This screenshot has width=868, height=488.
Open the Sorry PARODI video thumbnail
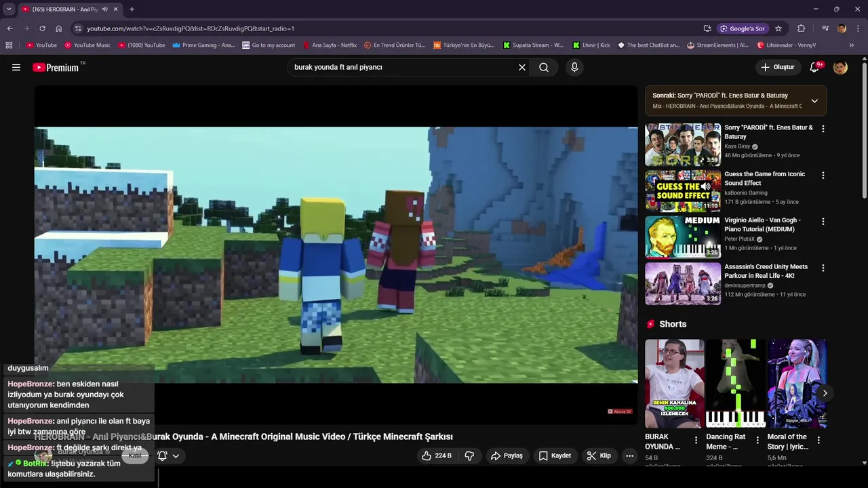click(x=683, y=145)
